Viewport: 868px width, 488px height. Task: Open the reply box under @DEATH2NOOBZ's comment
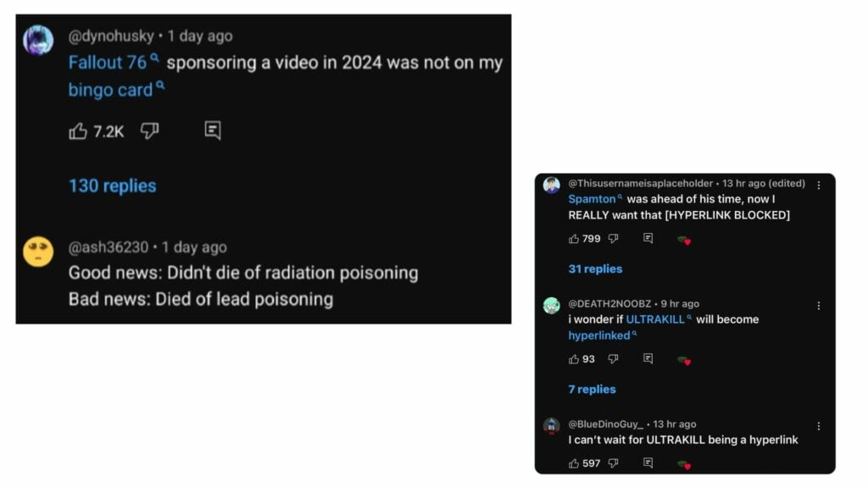click(x=648, y=360)
